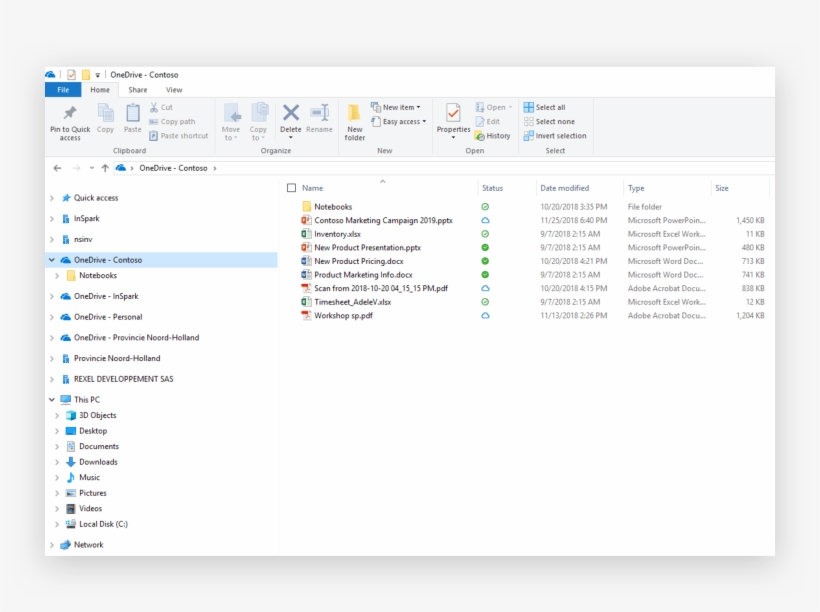Screen dimensions: 820x612
Task: Click the cloud status icon for Workshop sp.pdf
Action: 485,315
